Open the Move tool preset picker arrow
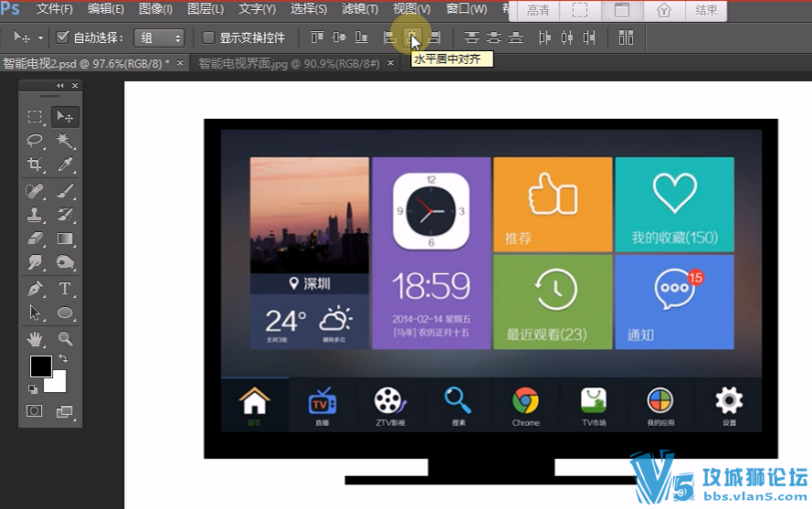The image size is (812, 509). pos(40,37)
